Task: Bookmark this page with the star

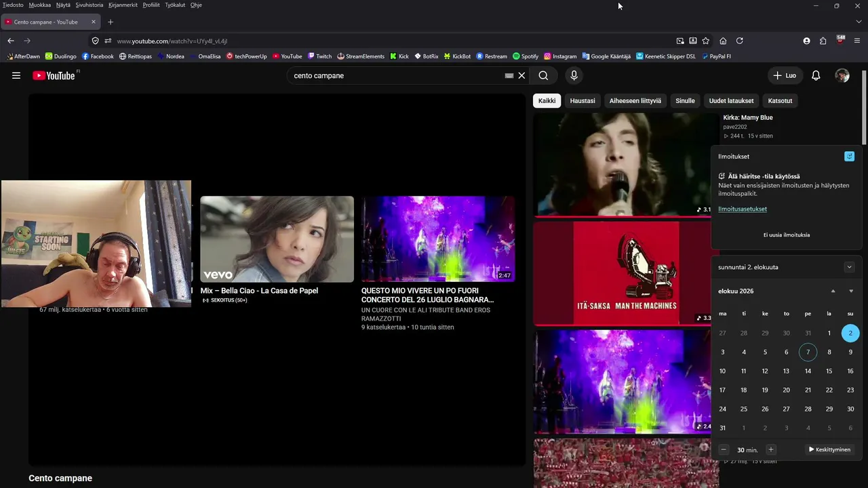Action: pos(706,41)
